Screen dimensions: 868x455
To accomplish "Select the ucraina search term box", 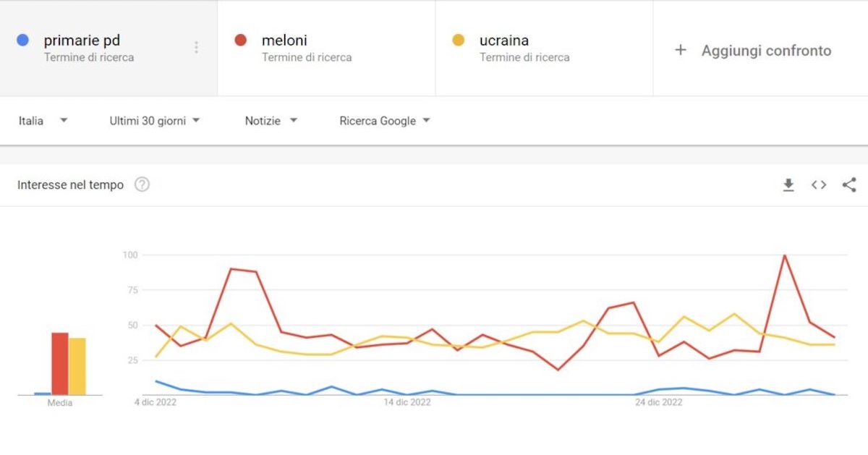I will pyautogui.click(x=544, y=48).
